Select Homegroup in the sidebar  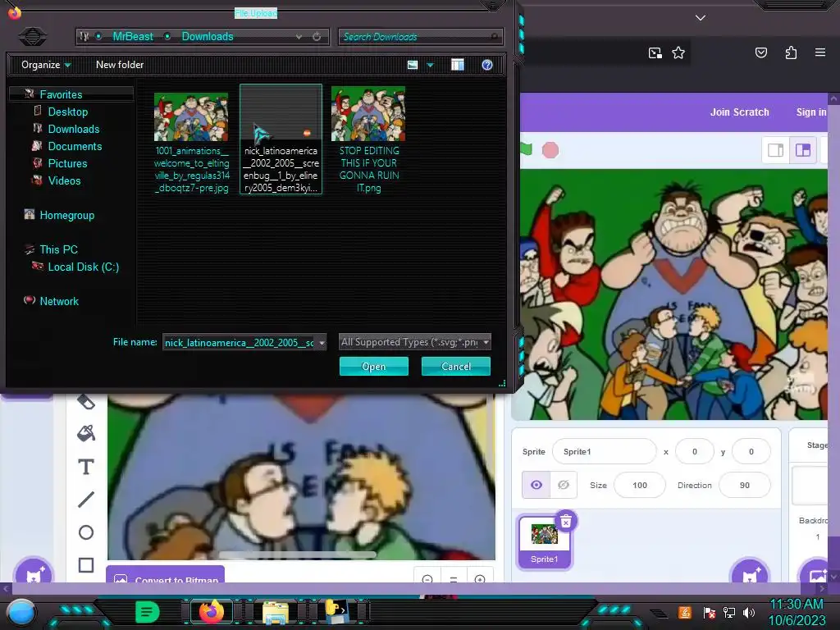click(x=66, y=215)
